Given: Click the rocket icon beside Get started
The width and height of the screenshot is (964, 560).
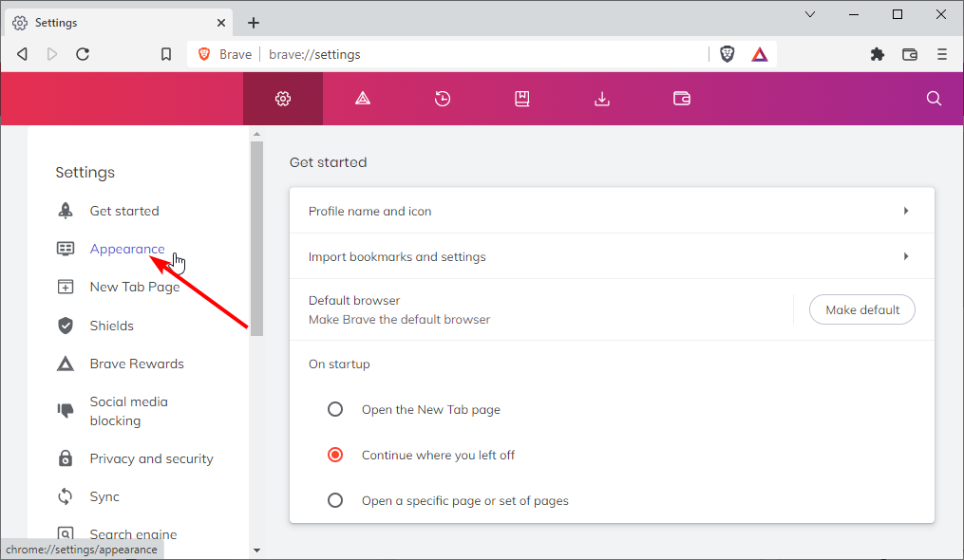Looking at the screenshot, I should pyautogui.click(x=66, y=210).
